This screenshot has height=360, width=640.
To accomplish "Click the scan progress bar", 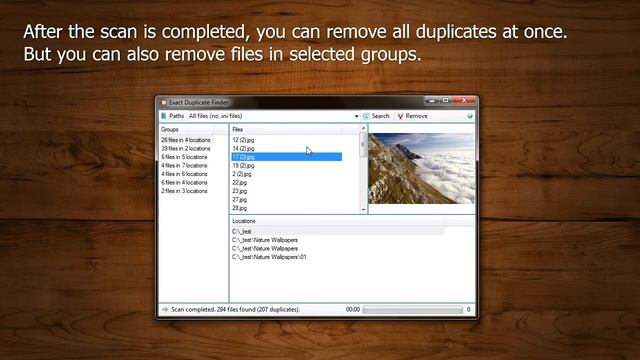I will 413,310.
